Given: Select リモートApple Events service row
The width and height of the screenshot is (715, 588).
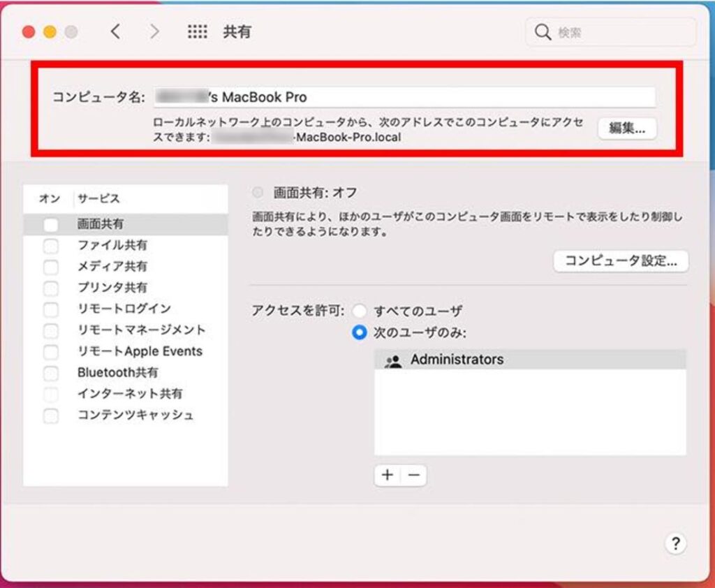Looking at the screenshot, I should [x=126, y=351].
